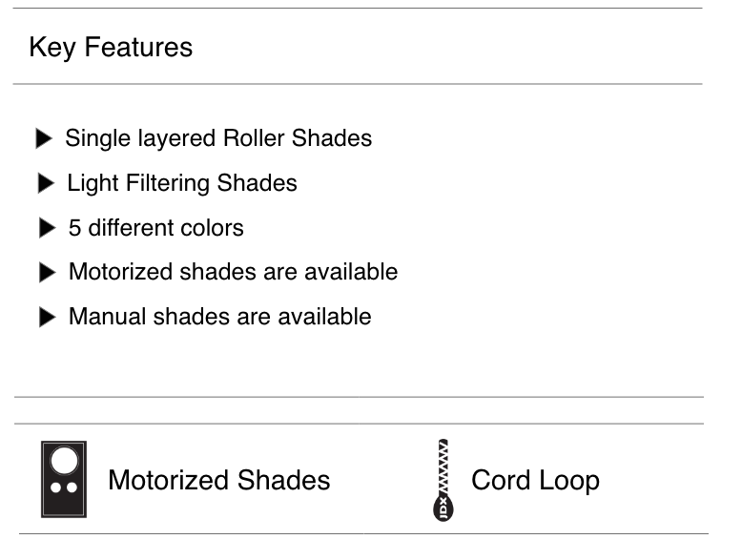Click the Light Filtering Shades text

182,183
